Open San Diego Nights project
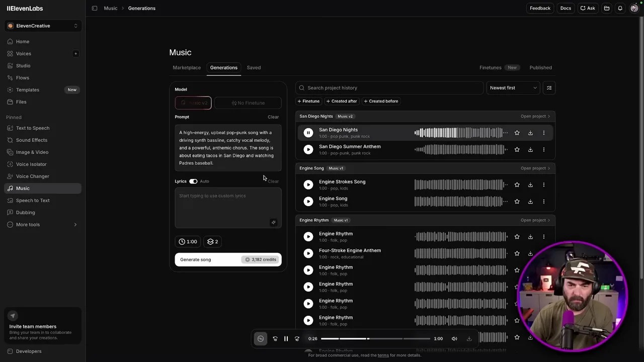 (535, 116)
